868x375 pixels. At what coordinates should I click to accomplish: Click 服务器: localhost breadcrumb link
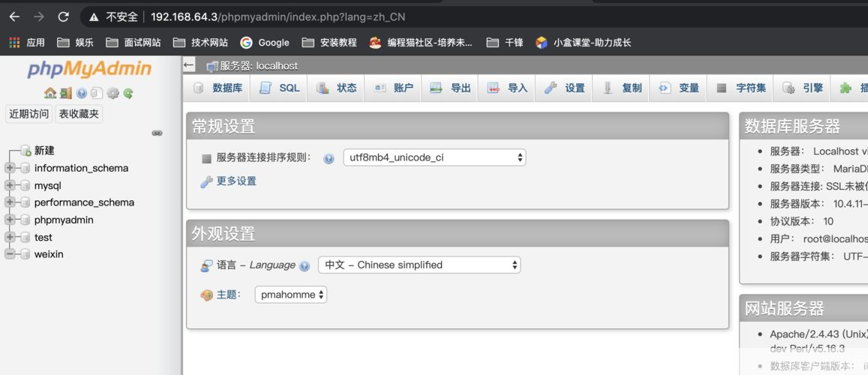259,66
